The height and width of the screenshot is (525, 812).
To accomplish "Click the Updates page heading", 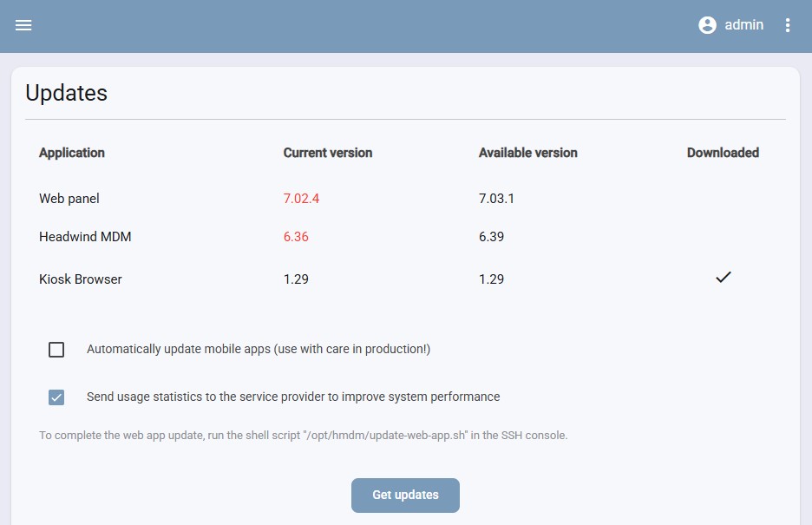I will click(66, 93).
